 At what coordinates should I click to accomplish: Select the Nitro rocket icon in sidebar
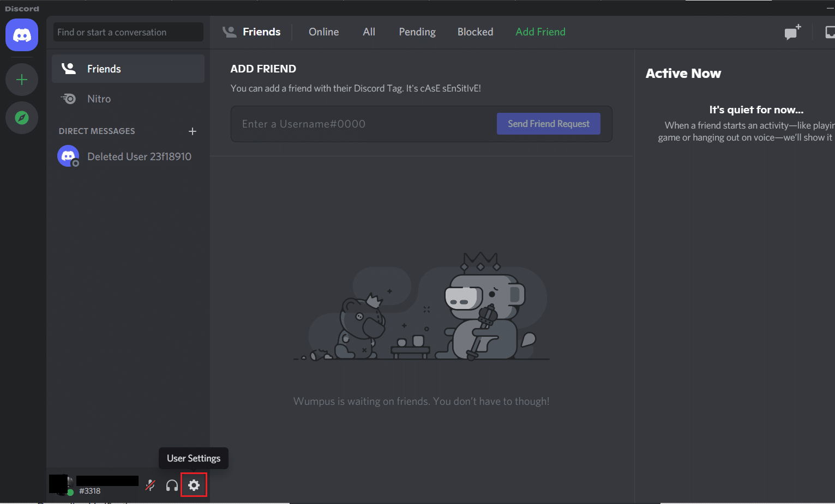click(x=69, y=99)
